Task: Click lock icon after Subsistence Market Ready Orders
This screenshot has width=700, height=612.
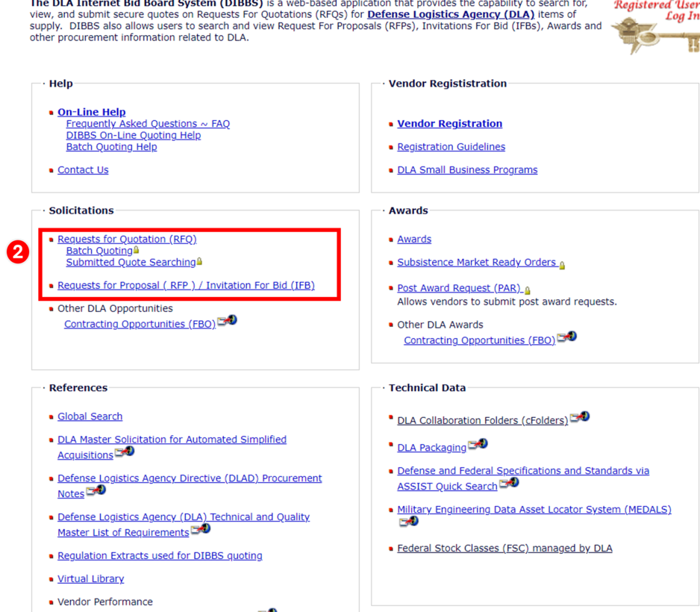Action: [x=562, y=264]
